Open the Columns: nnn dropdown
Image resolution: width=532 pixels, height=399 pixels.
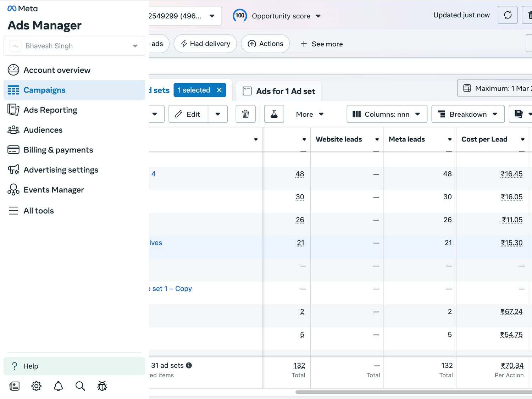coord(387,114)
